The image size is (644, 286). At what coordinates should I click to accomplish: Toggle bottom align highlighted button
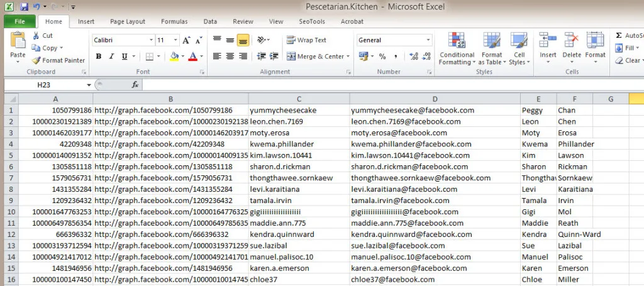243,40
